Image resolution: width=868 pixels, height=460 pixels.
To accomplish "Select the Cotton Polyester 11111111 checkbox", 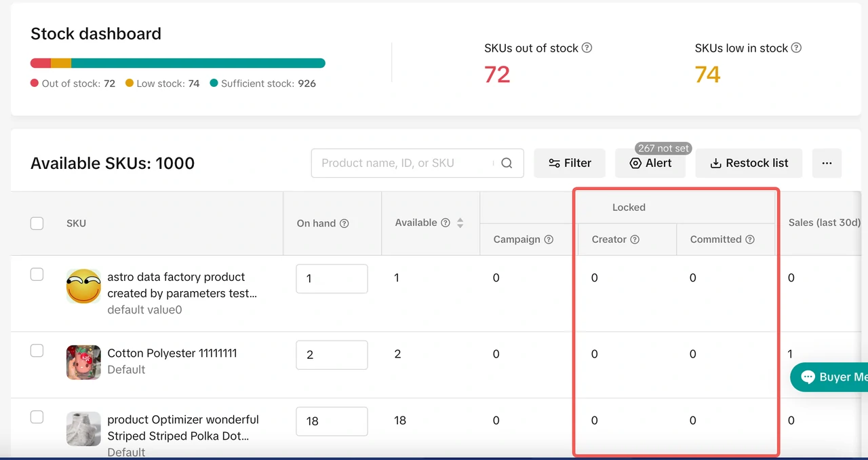I will (37, 350).
